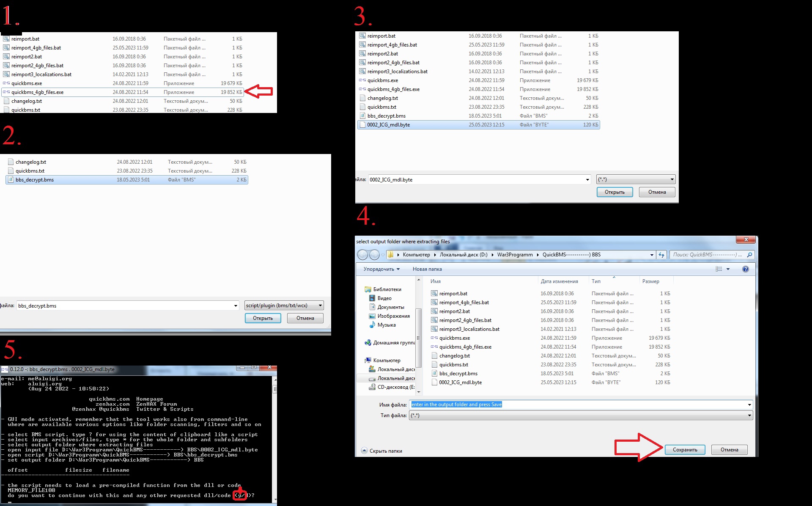Click Открыть under the bbs_decrypt.bms filename
The image size is (812, 506).
[x=263, y=318]
